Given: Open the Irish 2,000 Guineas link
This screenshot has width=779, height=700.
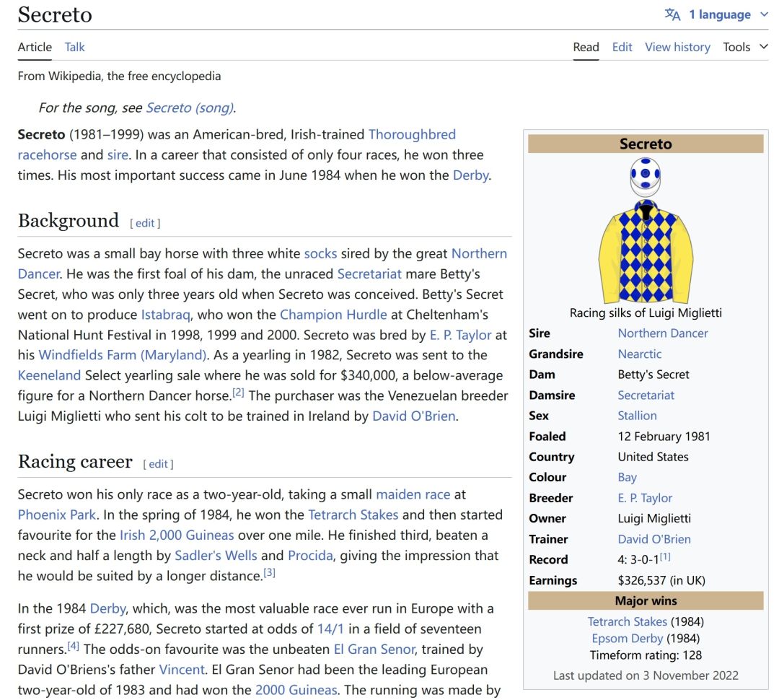Looking at the screenshot, I should click(x=177, y=535).
